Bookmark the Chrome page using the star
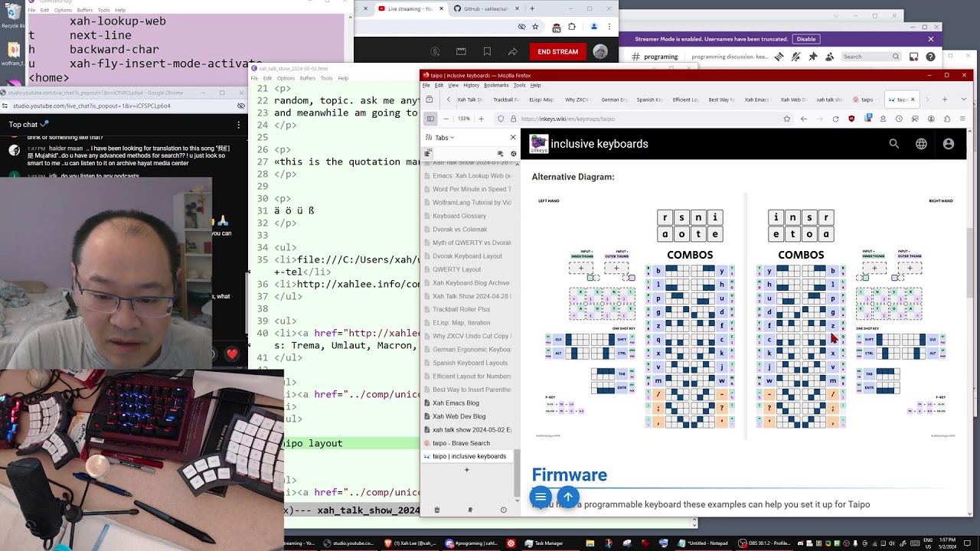The image size is (980, 551). click(x=535, y=27)
